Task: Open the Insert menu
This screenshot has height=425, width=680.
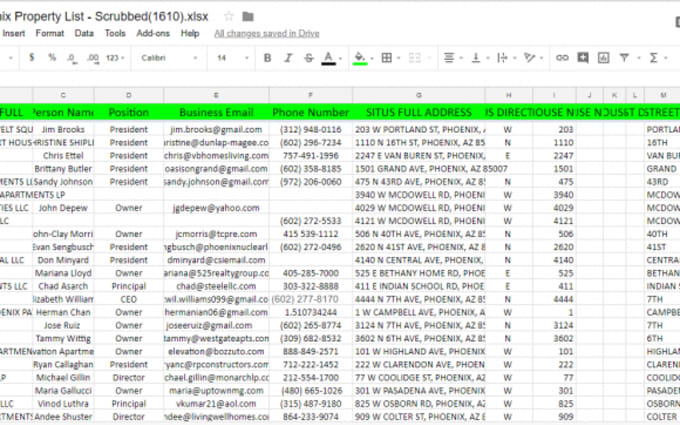Action: (14, 33)
